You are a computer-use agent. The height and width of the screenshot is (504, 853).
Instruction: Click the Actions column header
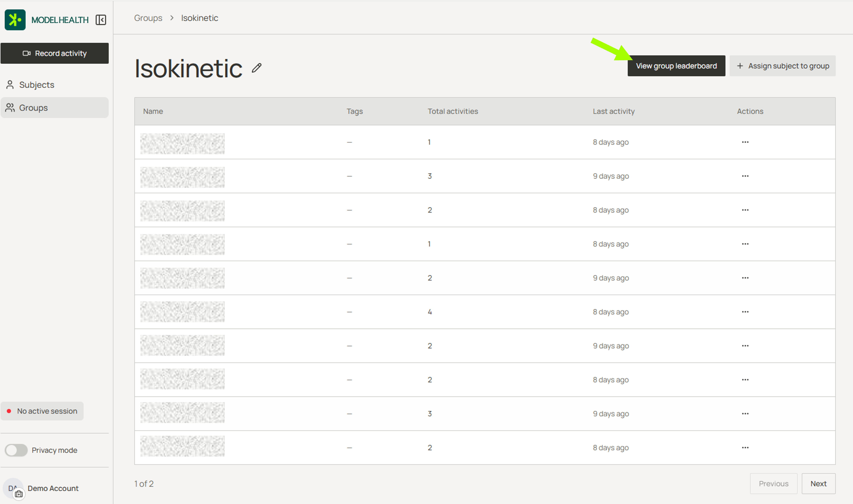click(750, 111)
